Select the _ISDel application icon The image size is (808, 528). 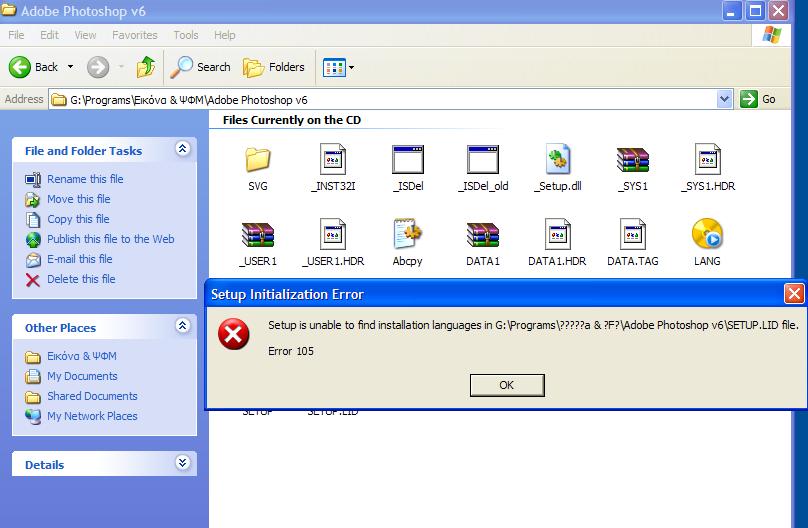pyautogui.click(x=408, y=160)
